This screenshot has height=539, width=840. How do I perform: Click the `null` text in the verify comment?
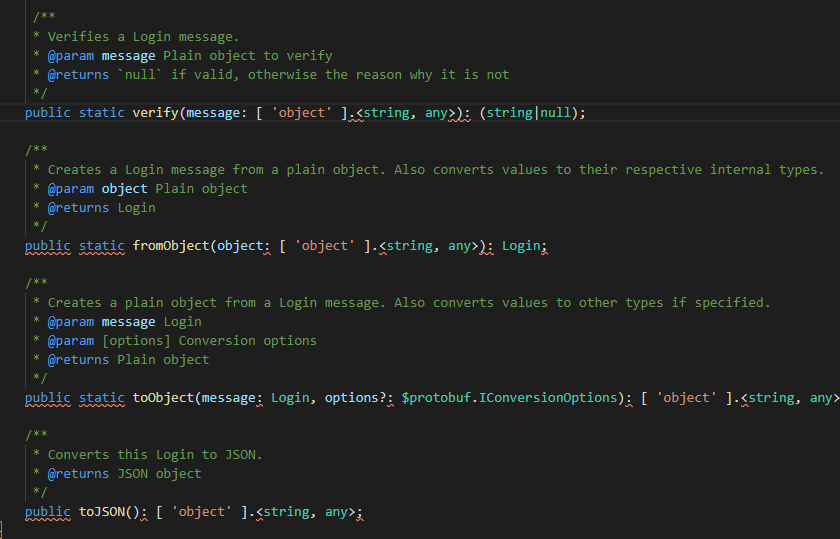144,75
